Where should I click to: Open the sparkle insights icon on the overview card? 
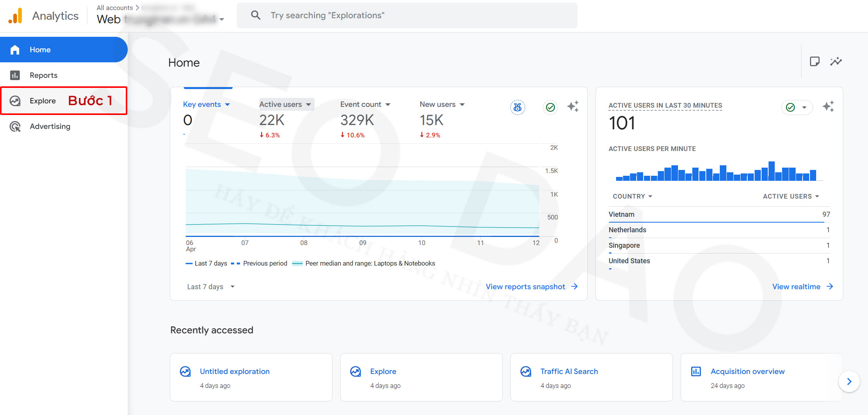click(x=573, y=106)
